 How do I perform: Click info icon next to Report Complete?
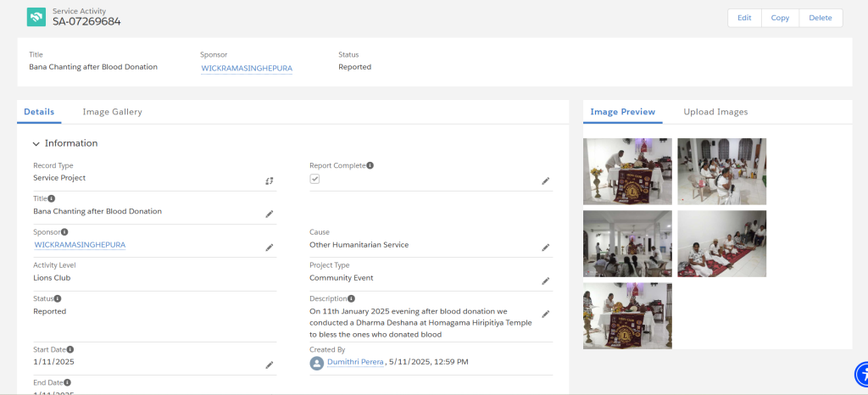pyautogui.click(x=370, y=165)
